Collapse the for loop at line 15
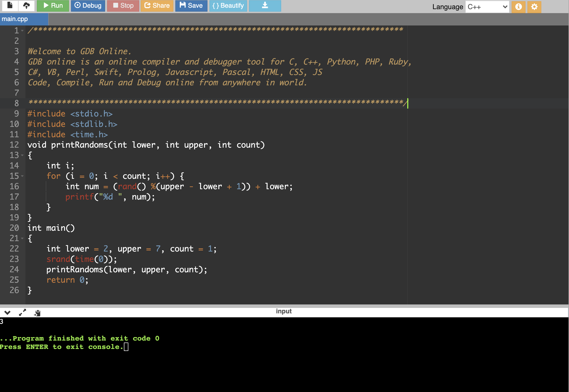This screenshot has width=569, height=392. [22, 176]
